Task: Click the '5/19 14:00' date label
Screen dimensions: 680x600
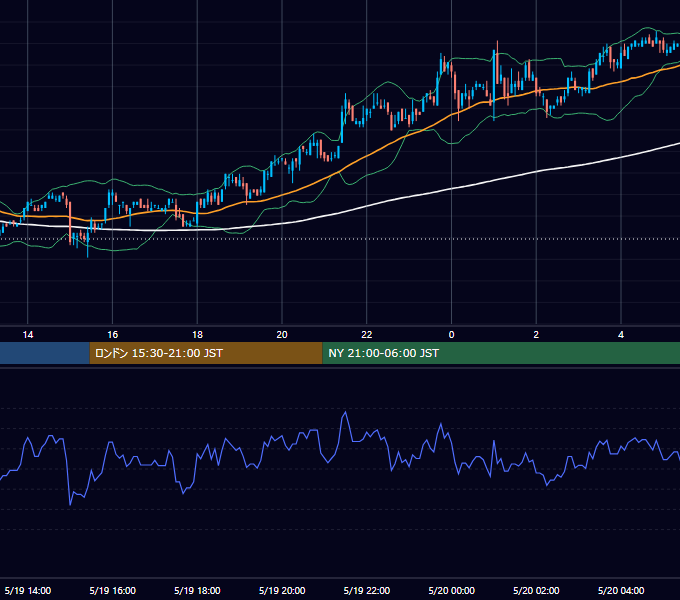Action: (x=28, y=590)
